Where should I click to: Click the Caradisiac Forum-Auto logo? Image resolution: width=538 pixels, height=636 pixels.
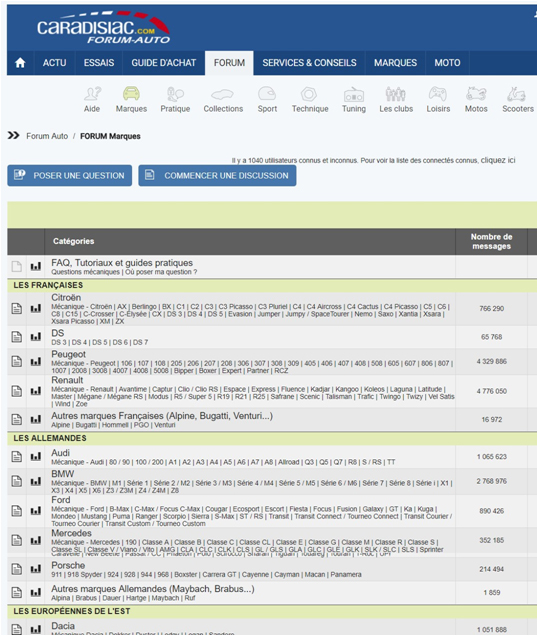(103, 28)
